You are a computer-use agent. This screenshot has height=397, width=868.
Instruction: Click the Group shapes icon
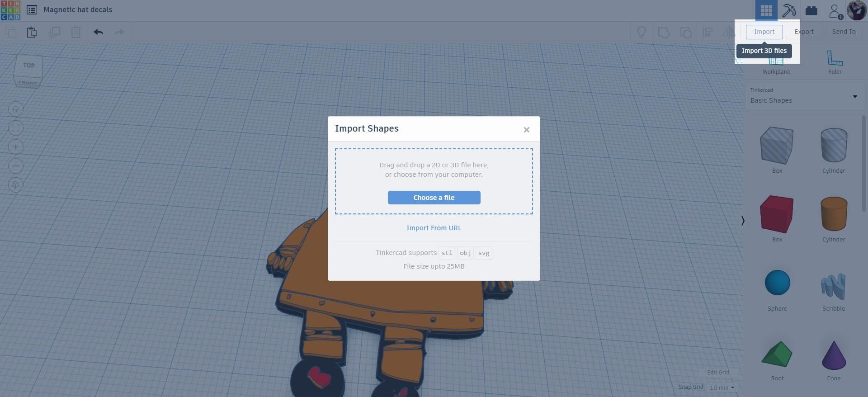coord(664,32)
